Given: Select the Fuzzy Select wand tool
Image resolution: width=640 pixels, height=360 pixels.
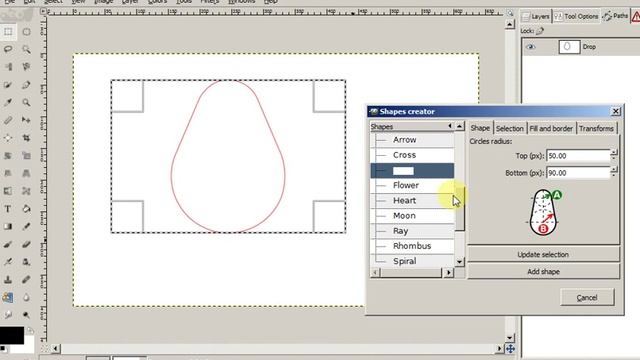Looking at the screenshot, I should point(26,49).
